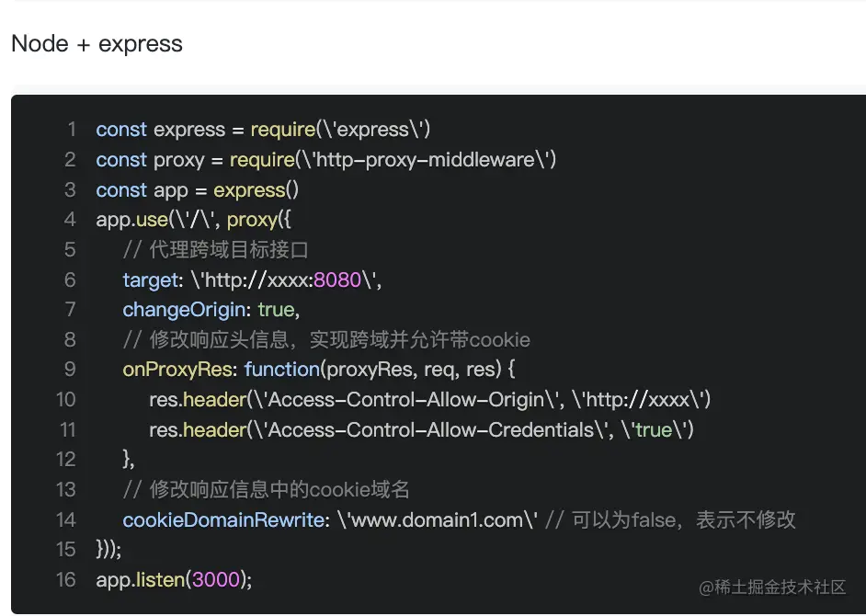This screenshot has height=616, width=866.
Task: Click the '@稀土掘金技术社区' watermark text
Action: pyautogui.click(x=772, y=587)
